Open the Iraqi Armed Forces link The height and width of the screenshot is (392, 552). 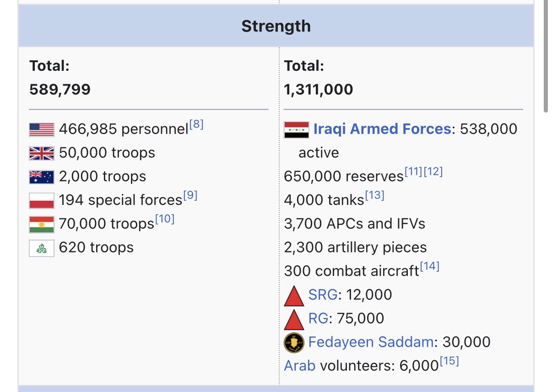point(382,129)
